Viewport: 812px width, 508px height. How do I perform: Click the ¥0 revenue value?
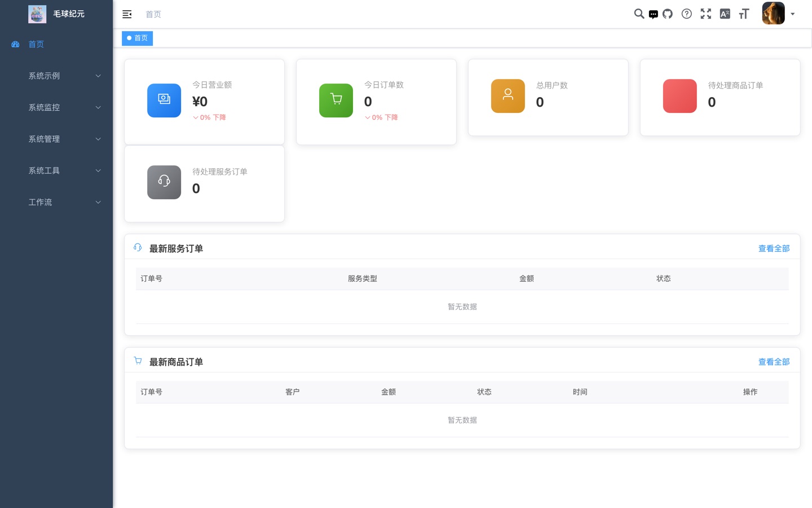click(200, 102)
